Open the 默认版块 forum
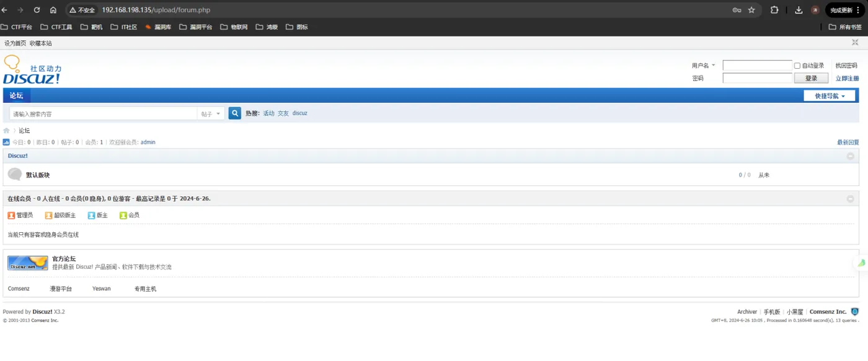Image resolution: width=868 pixels, height=361 pixels. (38, 175)
